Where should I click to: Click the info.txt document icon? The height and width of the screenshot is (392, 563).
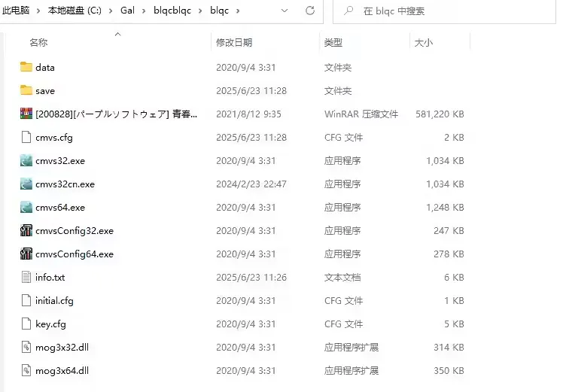(x=26, y=277)
